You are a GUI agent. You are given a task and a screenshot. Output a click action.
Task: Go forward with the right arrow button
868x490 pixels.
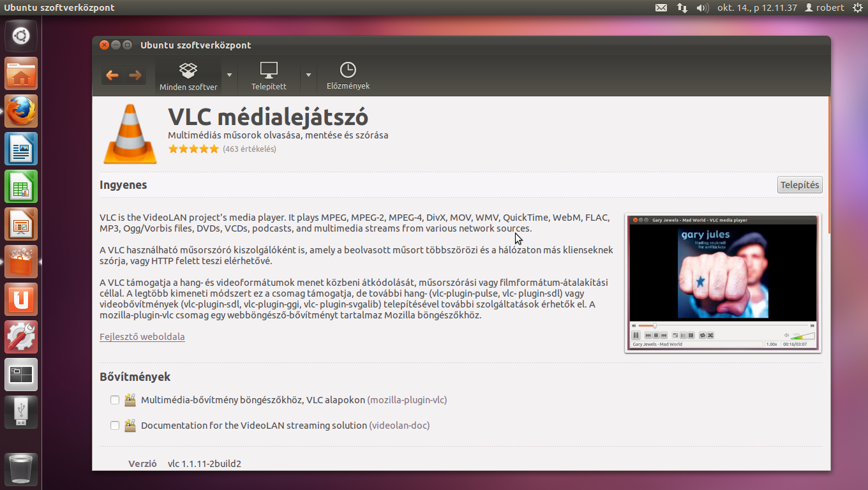[x=135, y=75]
